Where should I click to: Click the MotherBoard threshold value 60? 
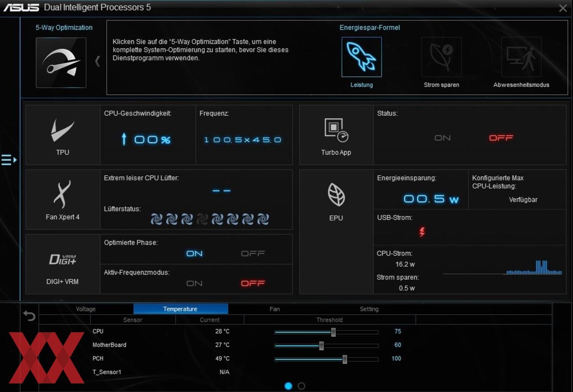[398, 345]
